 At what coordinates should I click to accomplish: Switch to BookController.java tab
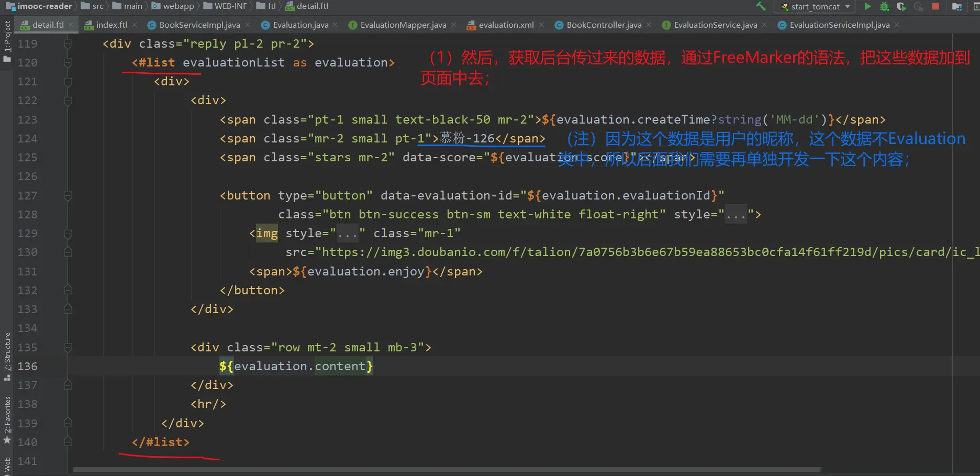[604, 25]
